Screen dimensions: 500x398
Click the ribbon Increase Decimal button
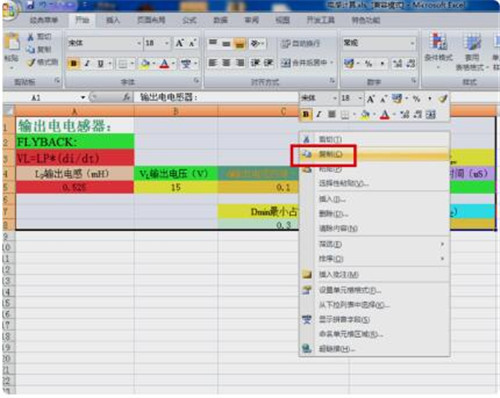point(397,63)
